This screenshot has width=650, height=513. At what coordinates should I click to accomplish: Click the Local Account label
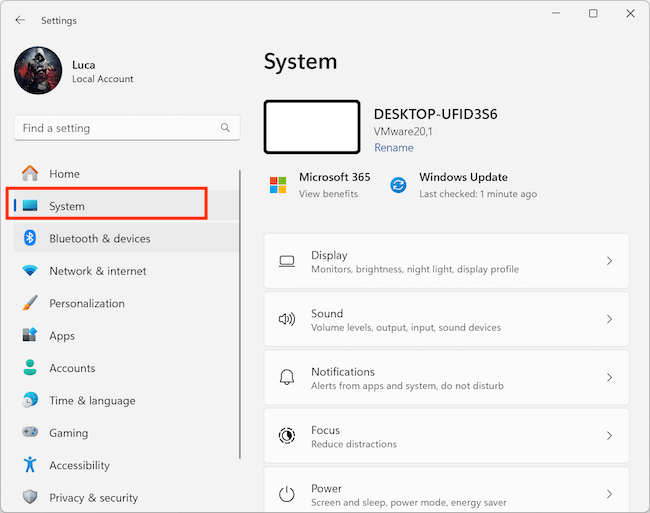[103, 79]
